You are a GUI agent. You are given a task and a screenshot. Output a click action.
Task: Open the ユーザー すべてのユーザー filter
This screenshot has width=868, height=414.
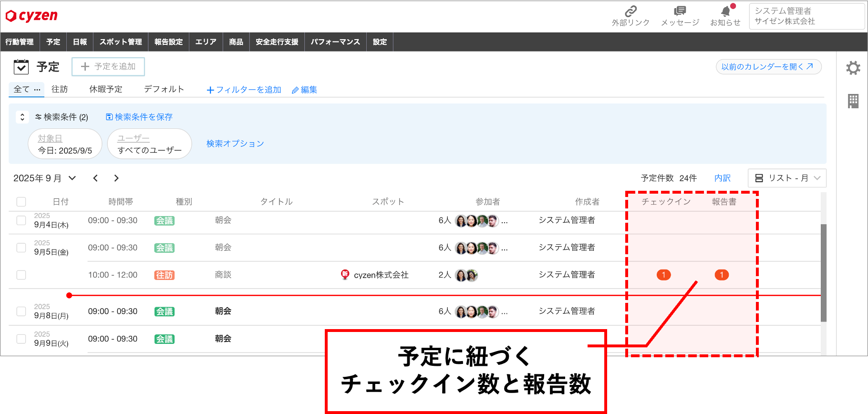(149, 144)
